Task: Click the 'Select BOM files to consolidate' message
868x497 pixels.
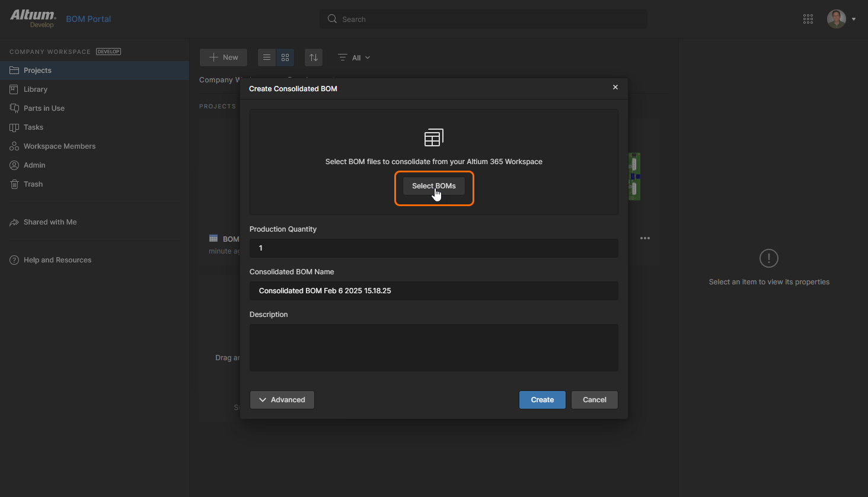Action: tap(434, 162)
